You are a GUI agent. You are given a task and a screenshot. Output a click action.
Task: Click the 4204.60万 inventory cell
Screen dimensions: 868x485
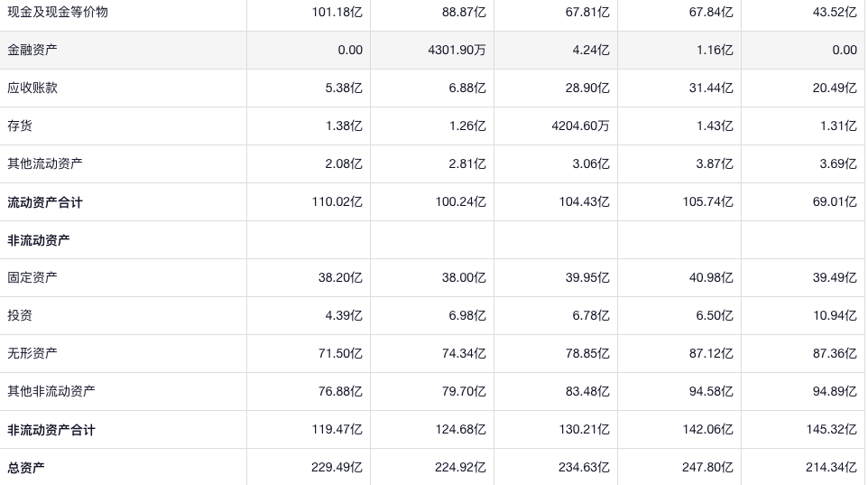point(580,126)
